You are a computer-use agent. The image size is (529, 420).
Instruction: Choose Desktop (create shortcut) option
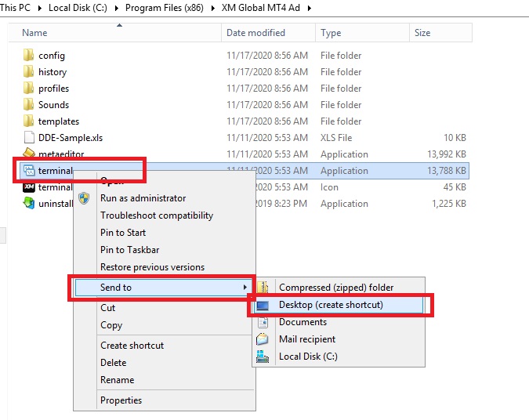331,305
